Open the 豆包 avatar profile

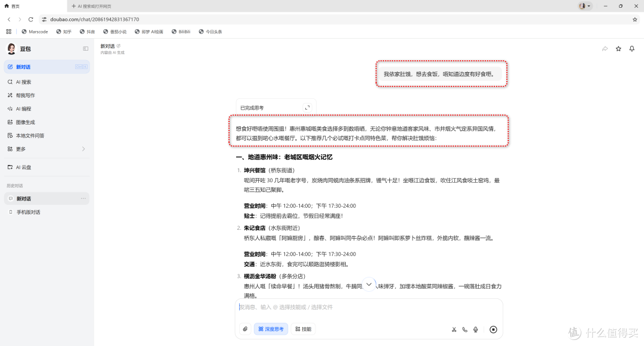tap(11, 49)
